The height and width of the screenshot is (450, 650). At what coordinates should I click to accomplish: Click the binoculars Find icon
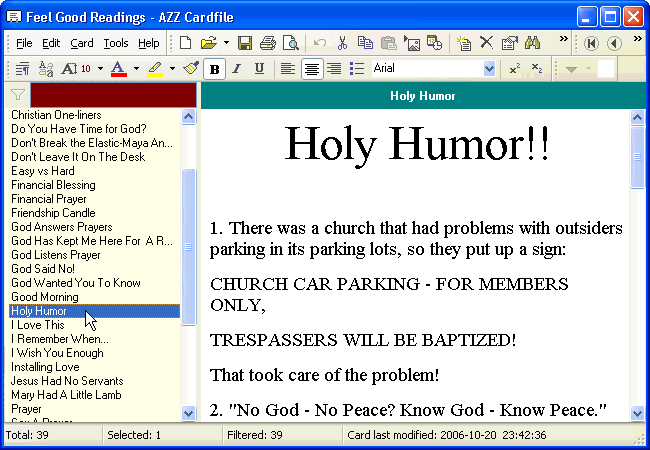[x=532, y=43]
